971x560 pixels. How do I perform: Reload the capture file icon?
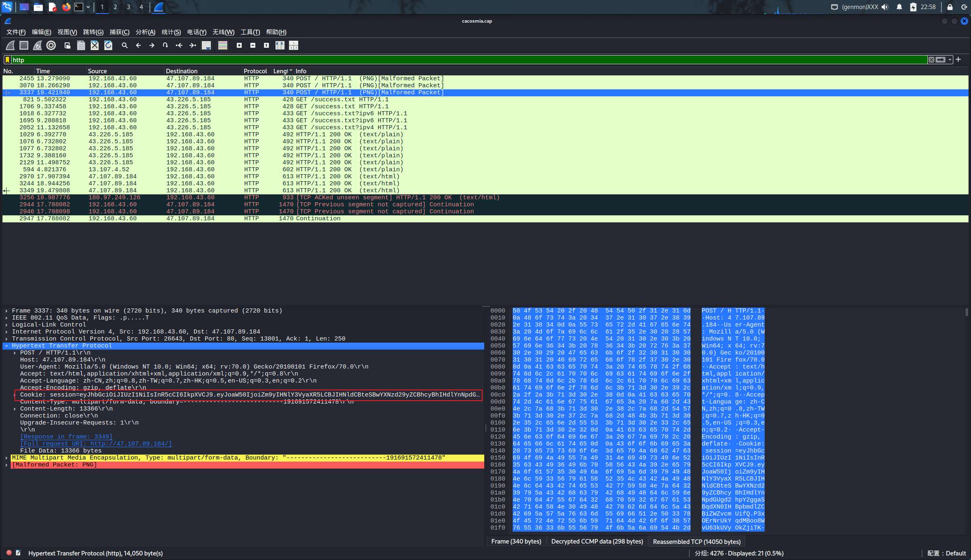pyautogui.click(x=108, y=45)
